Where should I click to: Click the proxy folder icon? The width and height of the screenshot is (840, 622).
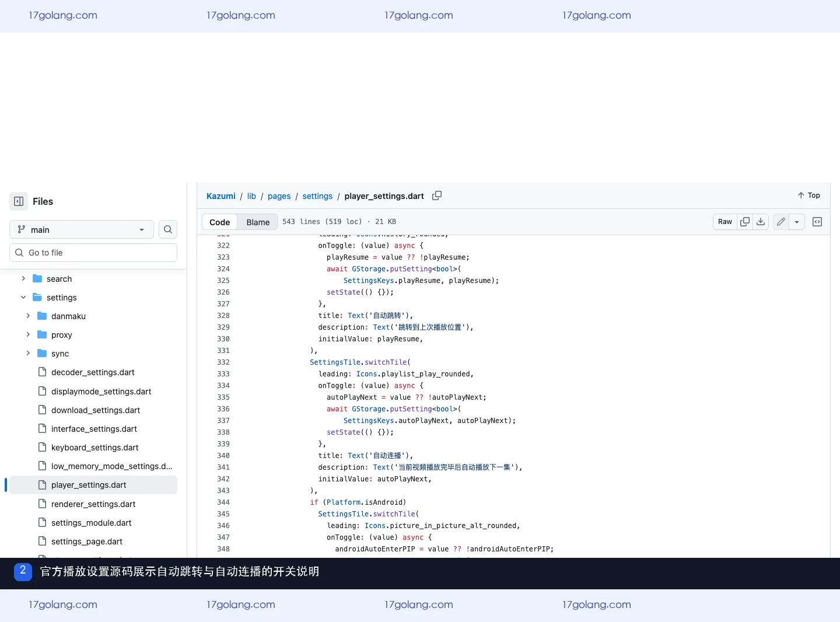click(42, 334)
